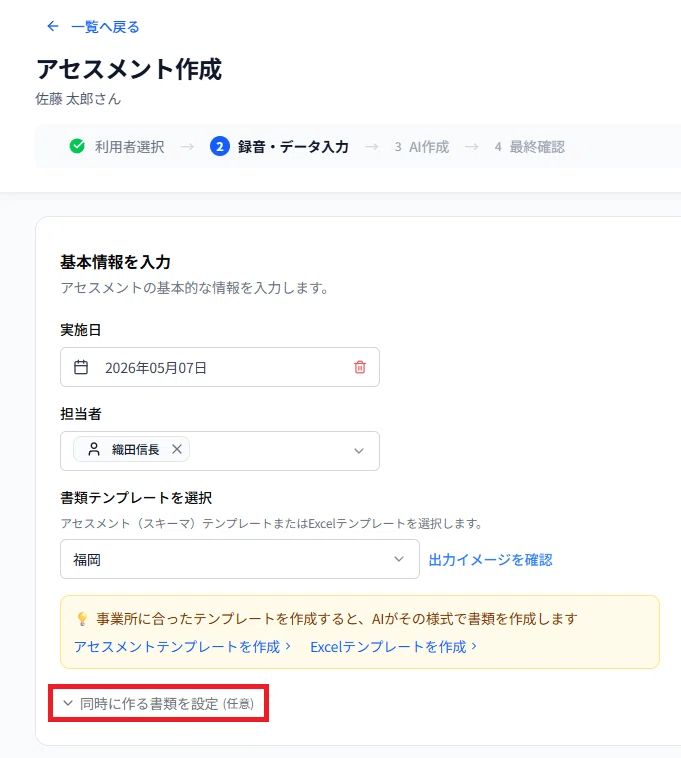Image resolution: width=681 pixels, height=758 pixels.
Task: Open the 福岡 template dropdown
Action: tap(240, 559)
